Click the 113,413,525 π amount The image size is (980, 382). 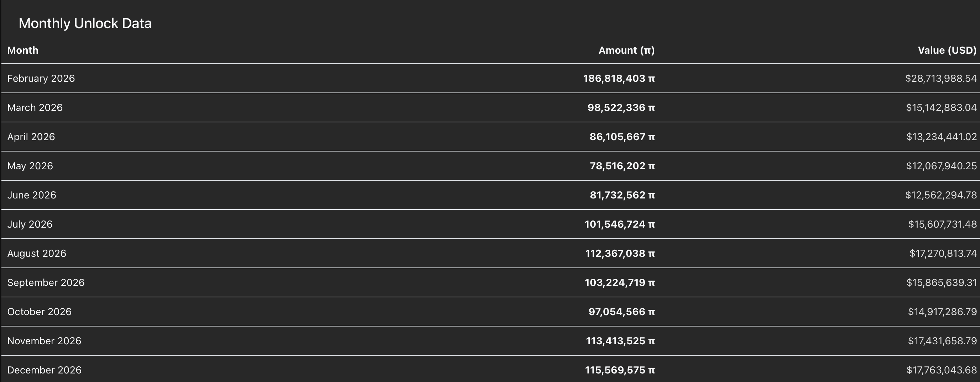coord(620,341)
